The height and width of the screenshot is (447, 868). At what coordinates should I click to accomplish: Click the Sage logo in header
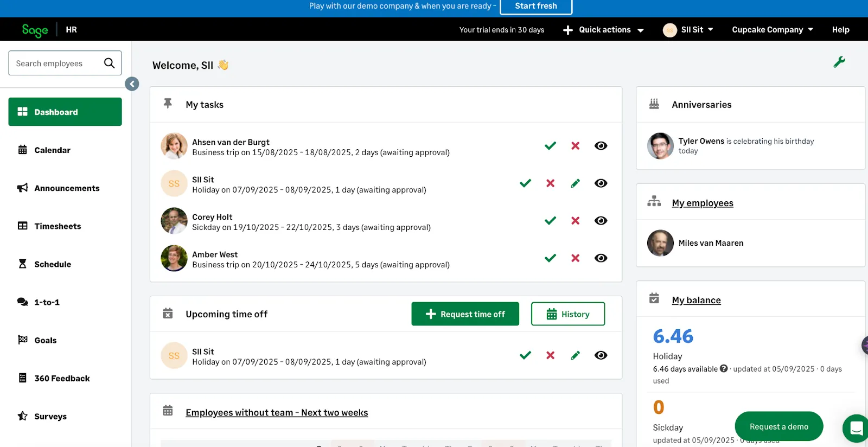point(35,30)
